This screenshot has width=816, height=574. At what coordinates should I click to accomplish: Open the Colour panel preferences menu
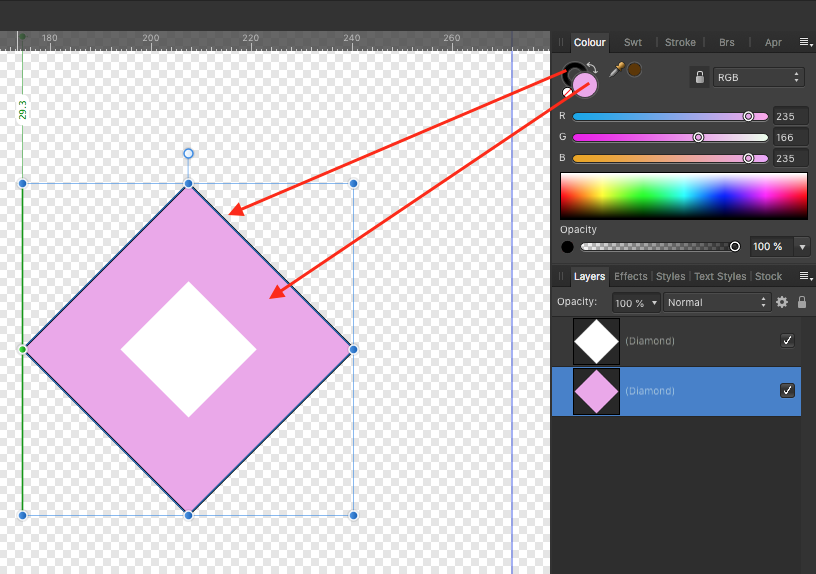pyautogui.click(x=804, y=42)
